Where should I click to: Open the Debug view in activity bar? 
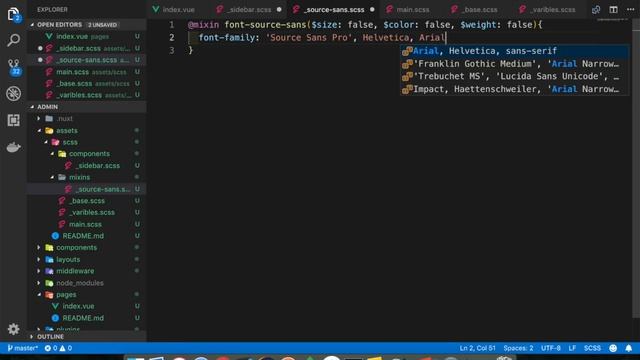click(x=13, y=93)
